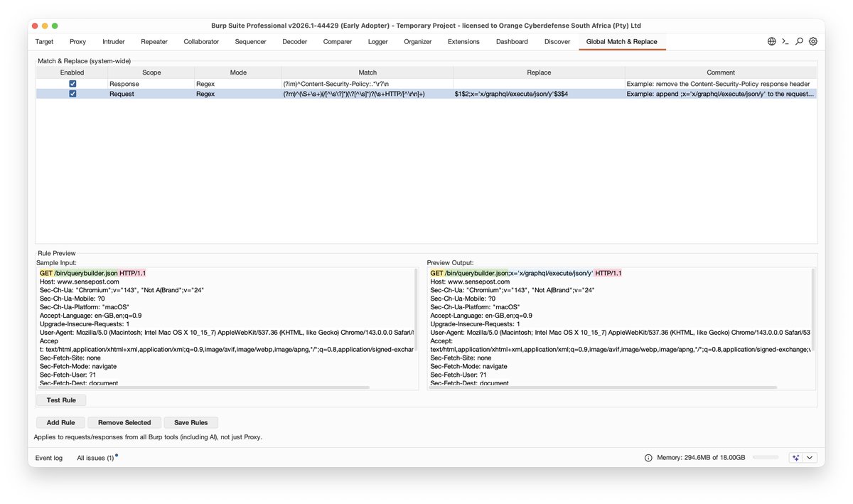Image resolution: width=853 pixels, height=504 pixels.
Task: Select the Response scope cell
Action: [x=151, y=84]
